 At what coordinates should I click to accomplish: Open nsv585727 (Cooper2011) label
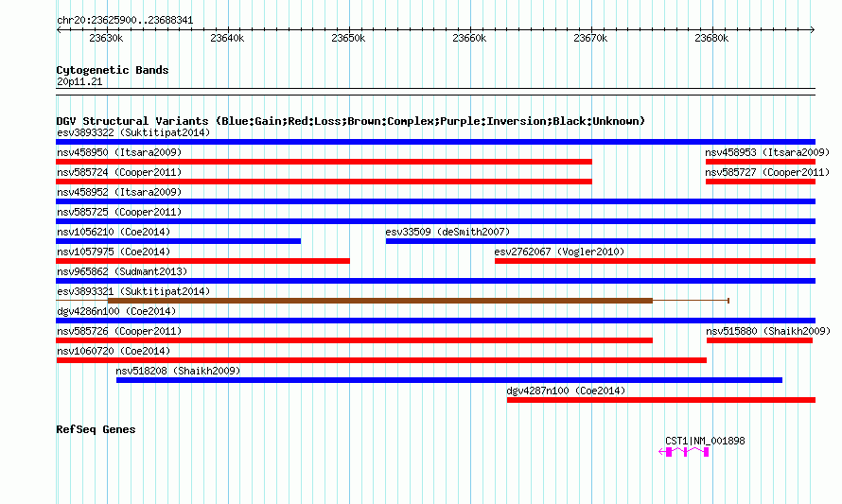tap(767, 172)
